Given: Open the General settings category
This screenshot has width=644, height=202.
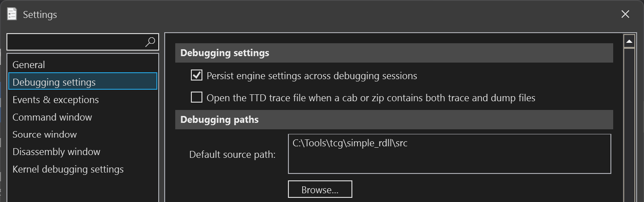Looking at the screenshot, I should [29, 65].
